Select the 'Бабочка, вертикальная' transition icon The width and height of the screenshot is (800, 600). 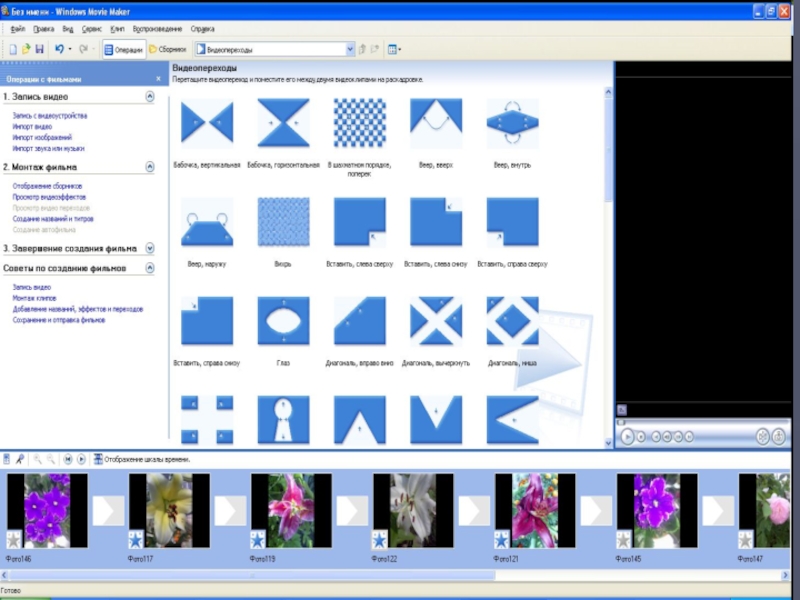tap(207, 123)
